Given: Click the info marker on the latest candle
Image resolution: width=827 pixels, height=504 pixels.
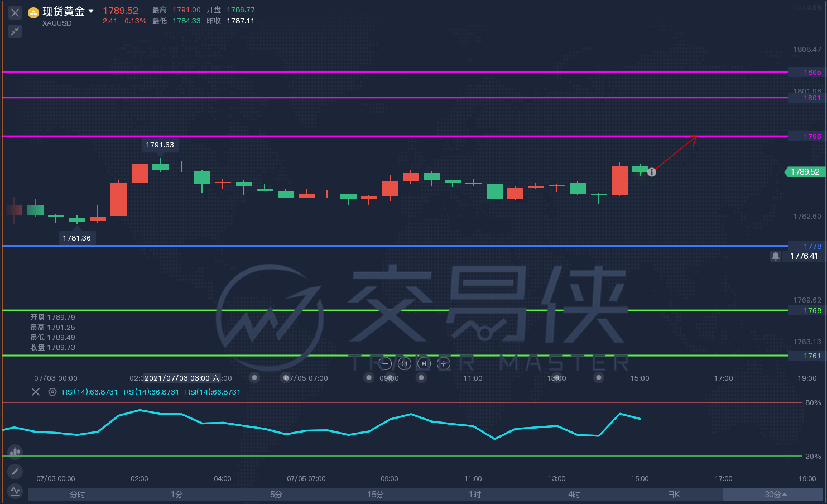Looking at the screenshot, I should [x=651, y=172].
